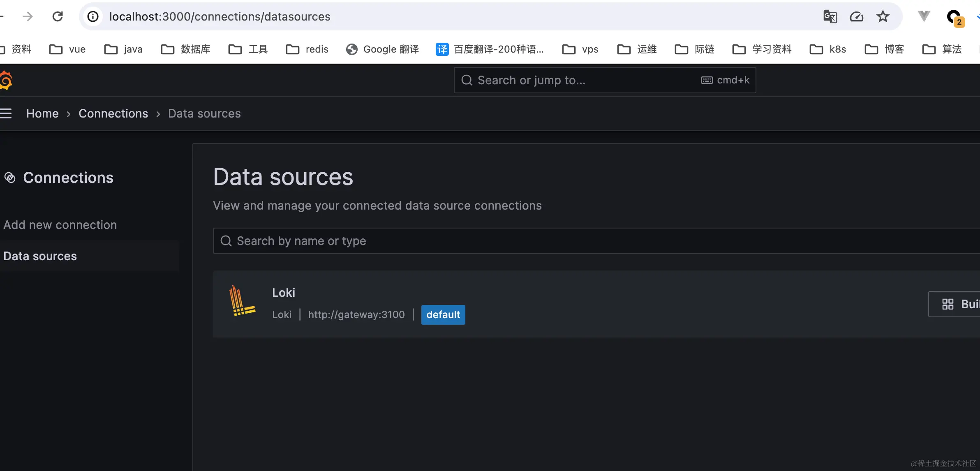Open the java bookmarks folder
980x471 pixels.
click(x=124, y=49)
